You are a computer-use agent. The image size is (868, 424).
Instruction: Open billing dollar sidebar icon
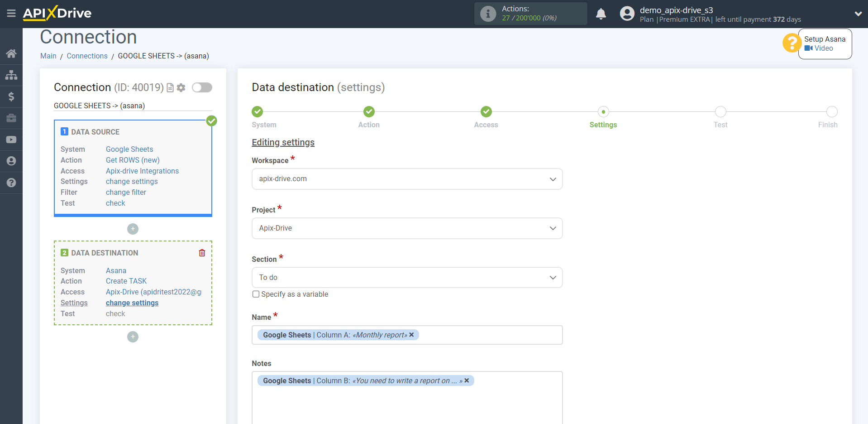tap(11, 96)
